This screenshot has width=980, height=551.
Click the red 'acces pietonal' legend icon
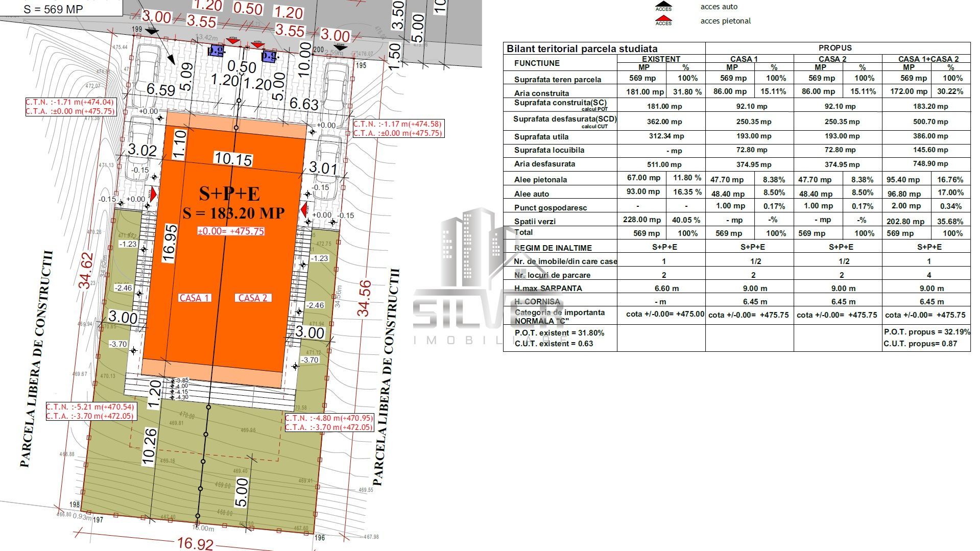[x=663, y=21]
